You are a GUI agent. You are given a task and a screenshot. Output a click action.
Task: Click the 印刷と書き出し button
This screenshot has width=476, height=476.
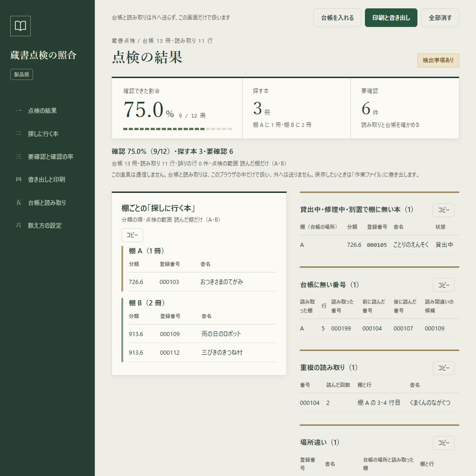pos(391,18)
